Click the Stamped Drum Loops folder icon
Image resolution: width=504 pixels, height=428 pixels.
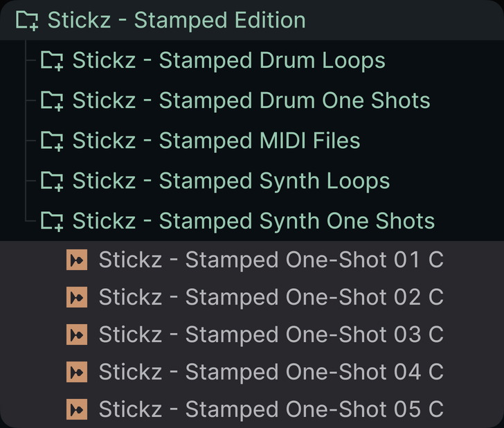[x=52, y=61]
